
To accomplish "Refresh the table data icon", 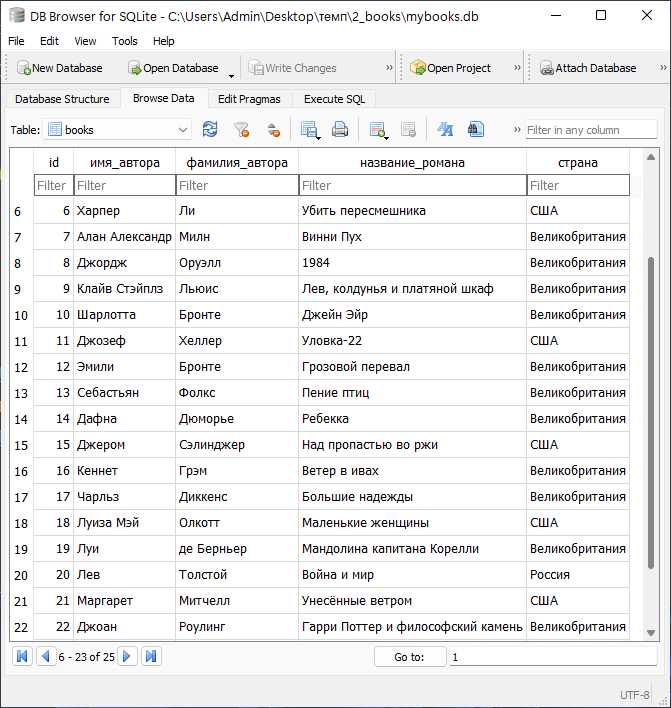I will click(210, 130).
